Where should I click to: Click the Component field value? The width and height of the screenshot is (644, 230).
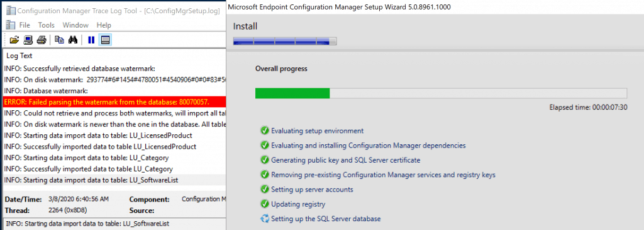204,199
